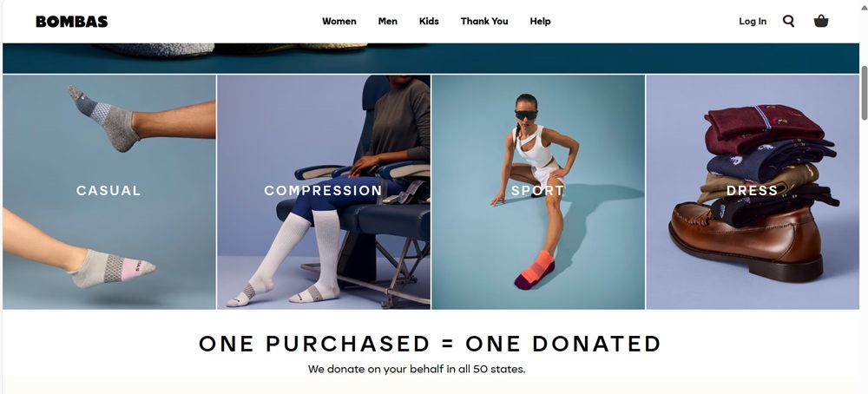Viewport: 868px width, 394px height.
Task: Select the Thank You nav item
Action: [x=484, y=22]
